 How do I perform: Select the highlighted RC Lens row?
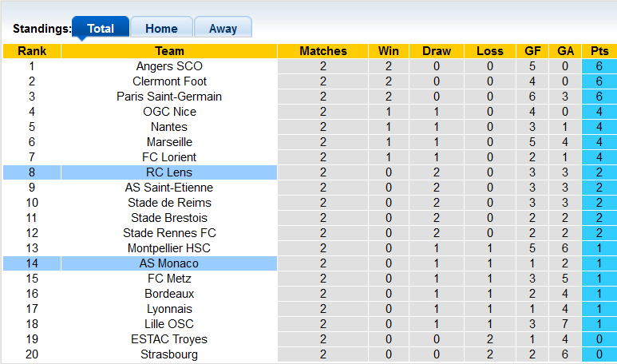click(x=169, y=172)
